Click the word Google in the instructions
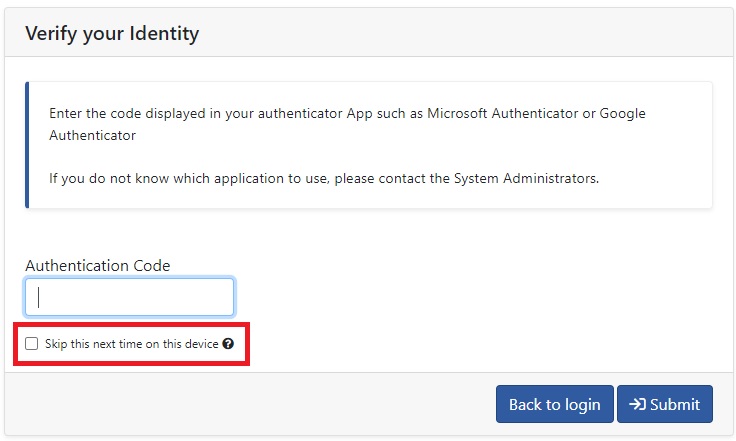Image resolution: width=736 pixels, height=441 pixels. [622, 114]
